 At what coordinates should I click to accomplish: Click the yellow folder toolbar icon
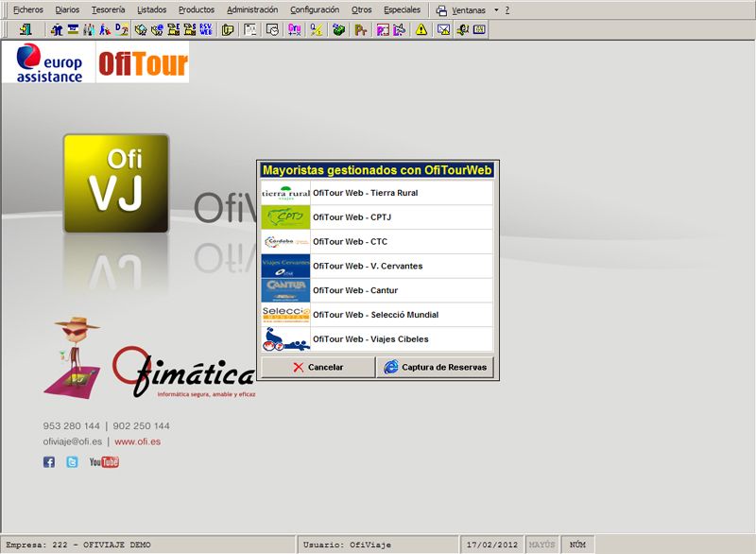pos(228,30)
